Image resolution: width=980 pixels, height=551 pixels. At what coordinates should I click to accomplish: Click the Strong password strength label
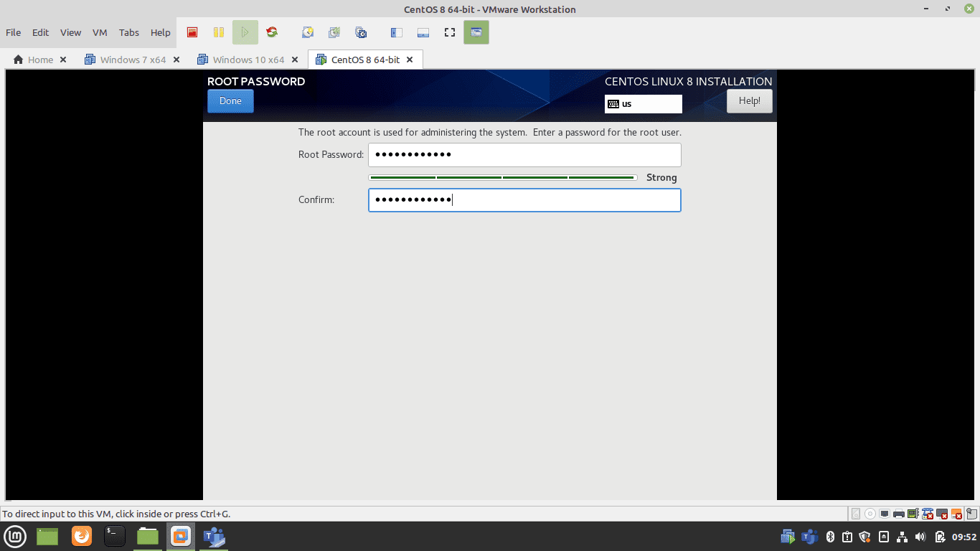point(661,177)
